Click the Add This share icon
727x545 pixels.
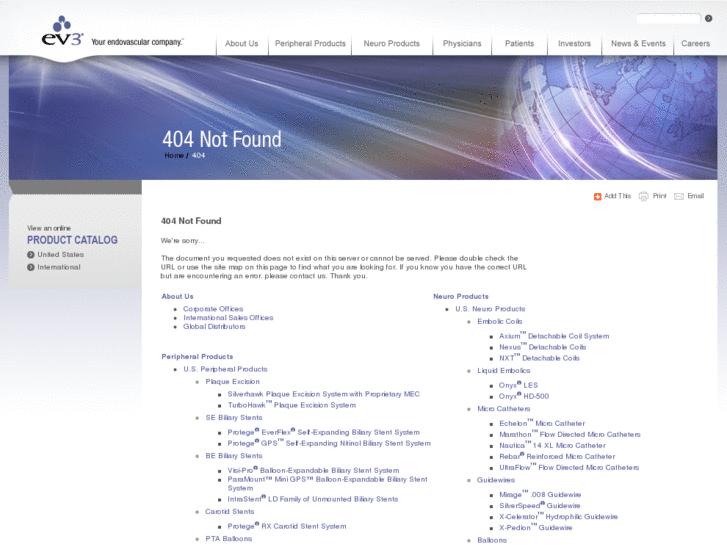(598, 197)
